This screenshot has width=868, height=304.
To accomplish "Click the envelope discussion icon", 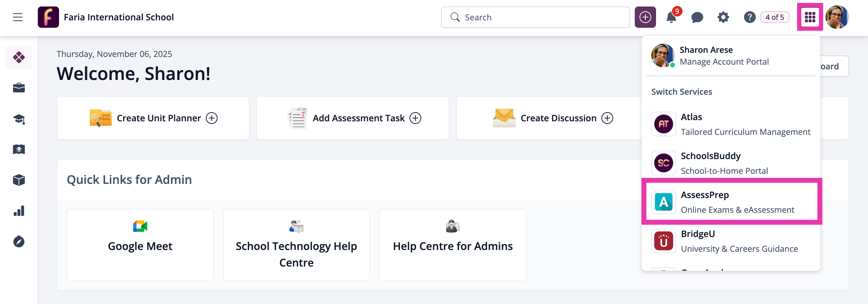I will [x=504, y=118].
